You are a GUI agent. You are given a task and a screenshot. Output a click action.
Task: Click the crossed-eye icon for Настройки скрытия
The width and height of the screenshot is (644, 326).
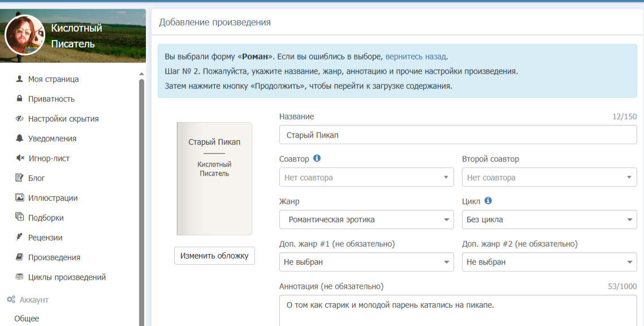coord(19,119)
